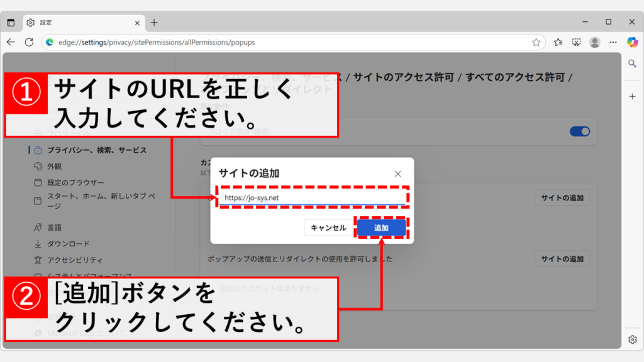Screen dimensions: 644x362
Task: Close the 設定 tab
Action: click(x=137, y=23)
